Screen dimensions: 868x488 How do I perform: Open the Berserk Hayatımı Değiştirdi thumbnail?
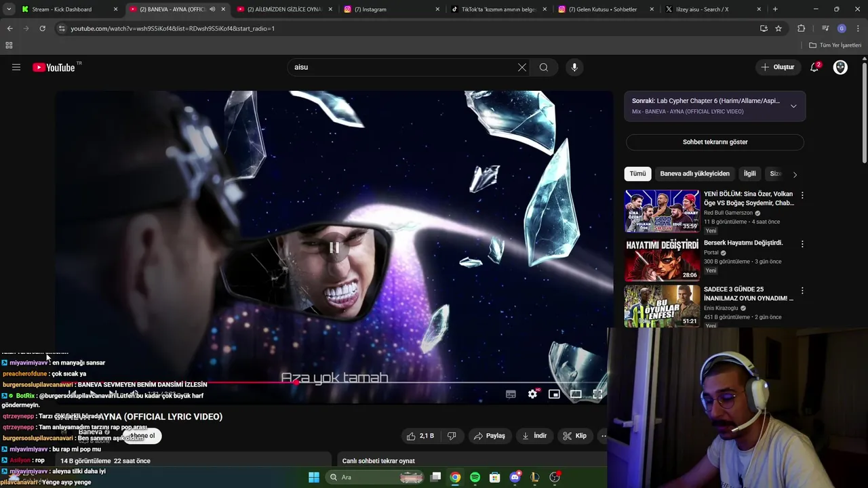pos(662,260)
